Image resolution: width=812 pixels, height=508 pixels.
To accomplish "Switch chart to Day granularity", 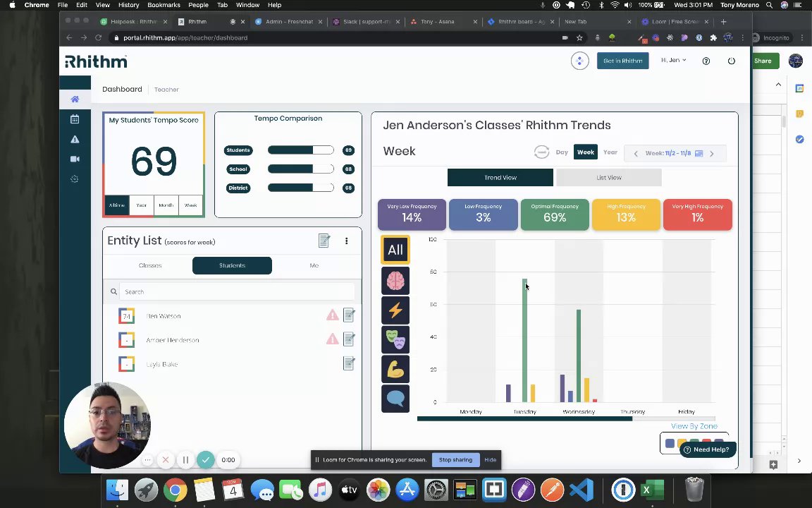I will pyautogui.click(x=562, y=152).
